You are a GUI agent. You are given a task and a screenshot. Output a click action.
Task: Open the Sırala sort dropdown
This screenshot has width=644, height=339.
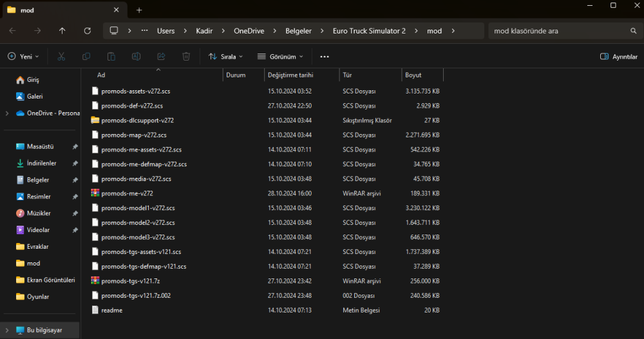(x=226, y=57)
